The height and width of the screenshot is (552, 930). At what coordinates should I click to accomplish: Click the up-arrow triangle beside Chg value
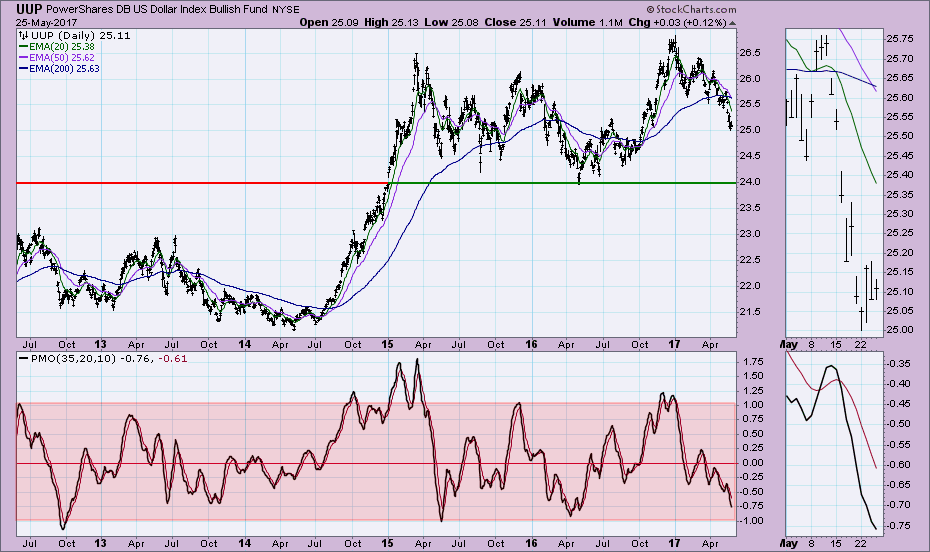[x=734, y=21]
